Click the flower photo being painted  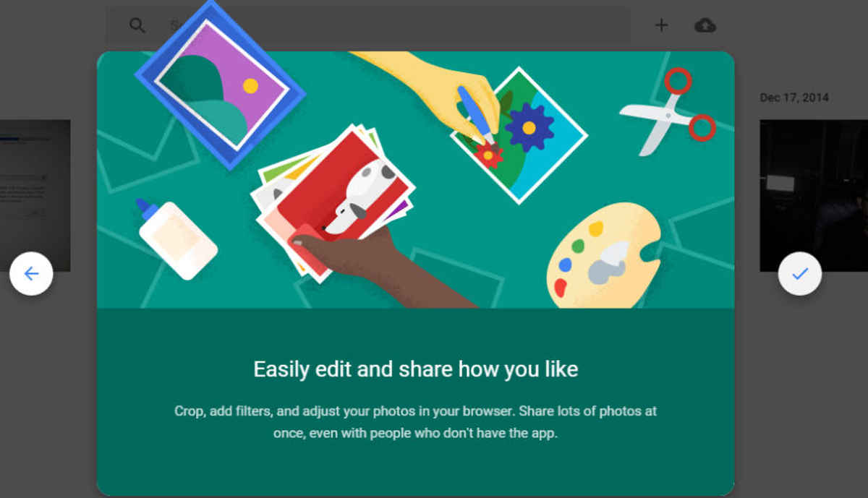coord(519,134)
